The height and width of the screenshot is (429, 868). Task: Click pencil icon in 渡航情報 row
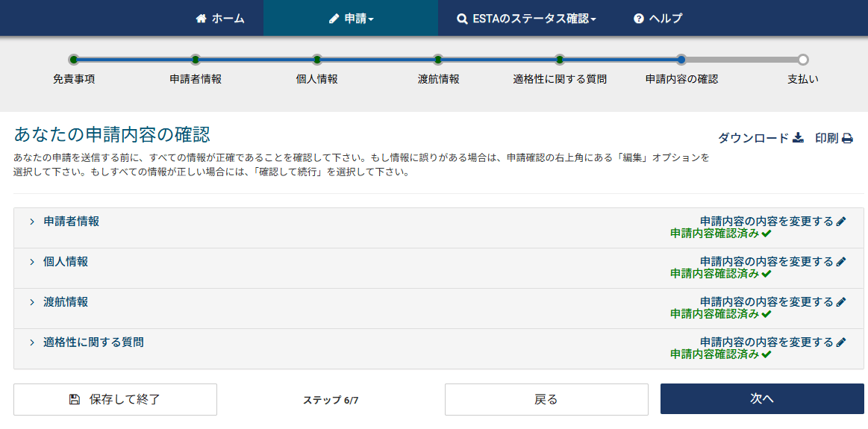click(841, 301)
